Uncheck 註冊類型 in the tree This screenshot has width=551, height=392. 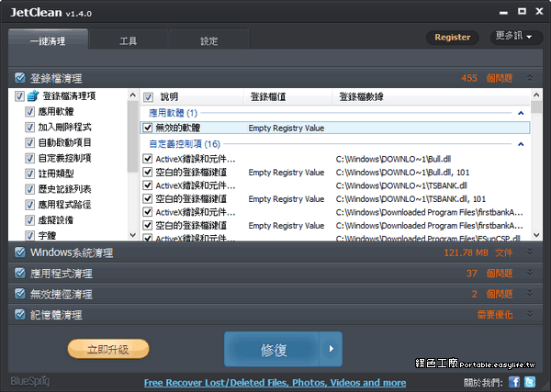coord(30,174)
